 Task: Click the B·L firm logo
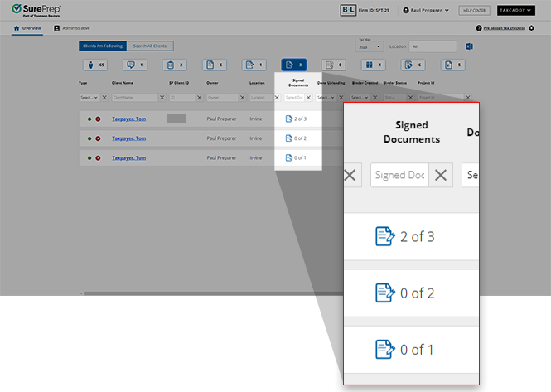click(x=348, y=10)
